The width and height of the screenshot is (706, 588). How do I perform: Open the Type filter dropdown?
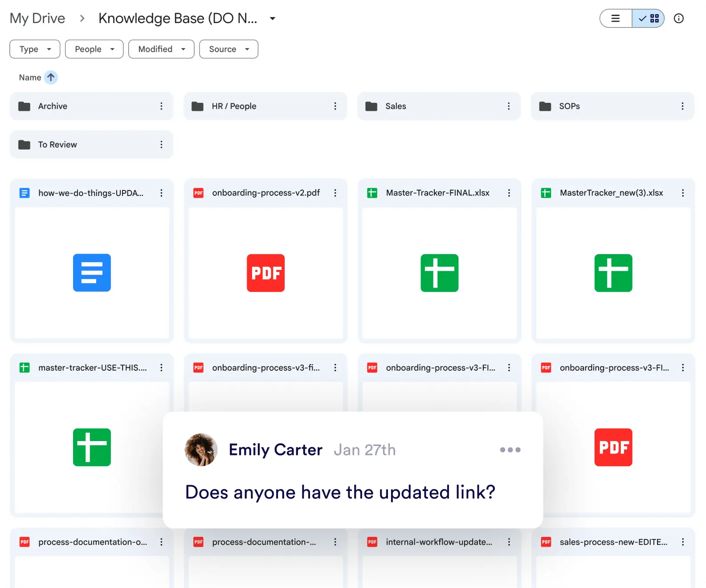click(35, 49)
